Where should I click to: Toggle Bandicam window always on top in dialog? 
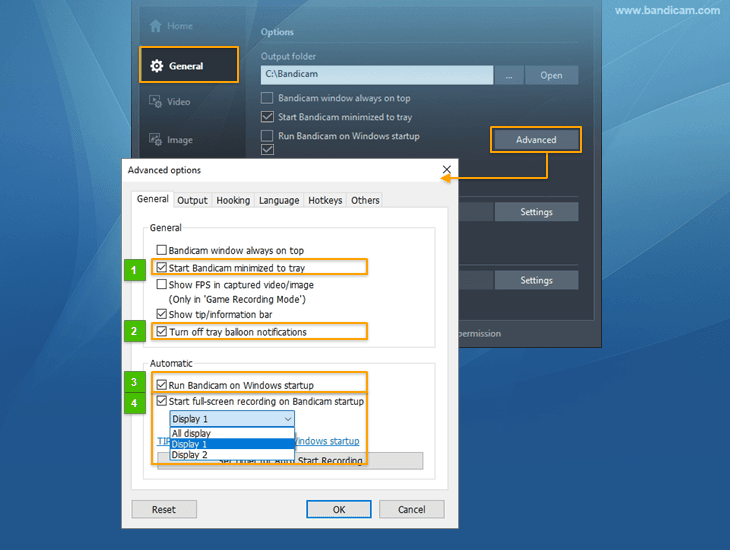pos(162,250)
